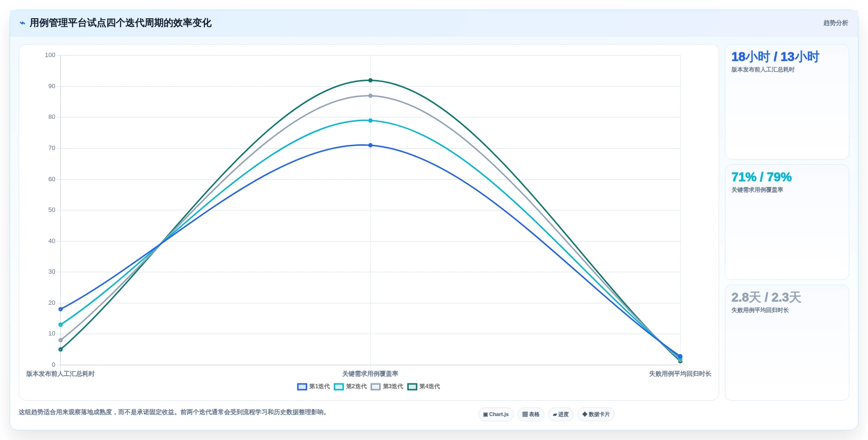
Task: Toggle the 第4迭代 legend swatch
Action: click(x=412, y=387)
